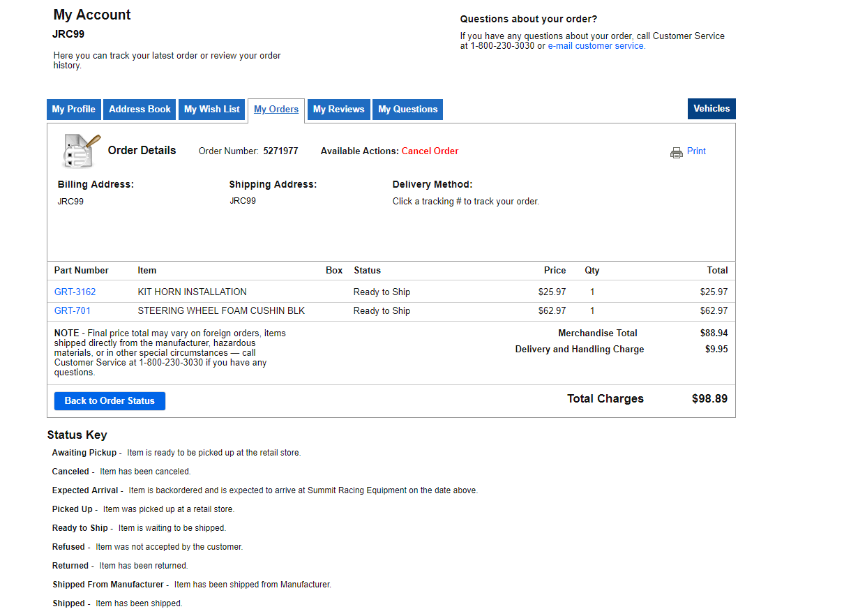Viewport: 851px width, 616px height.
Task: Switch to the Address Book tab
Action: (140, 110)
